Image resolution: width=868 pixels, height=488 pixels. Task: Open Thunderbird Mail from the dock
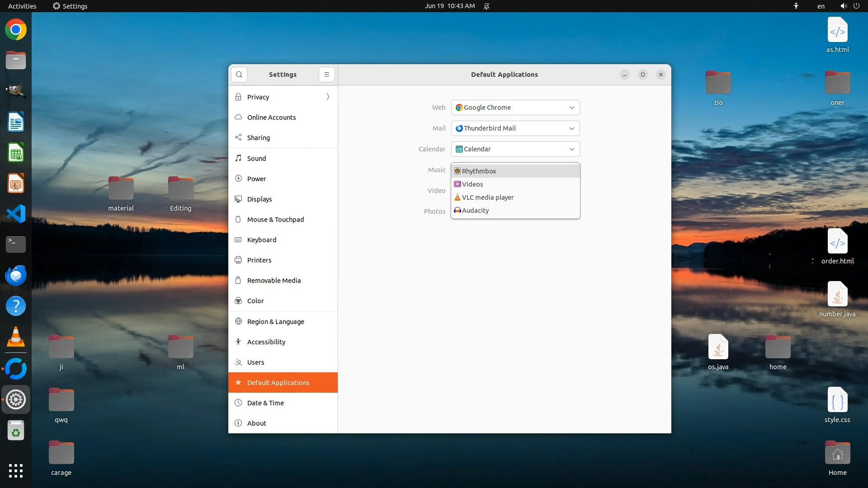click(x=16, y=275)
